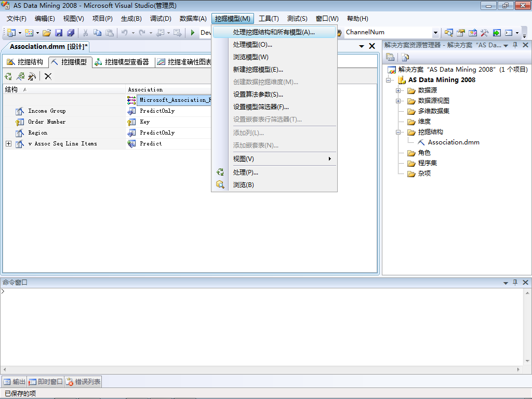Click the Cut toolbar icon
Screen dimensions: 532x399
click(86, 33)
